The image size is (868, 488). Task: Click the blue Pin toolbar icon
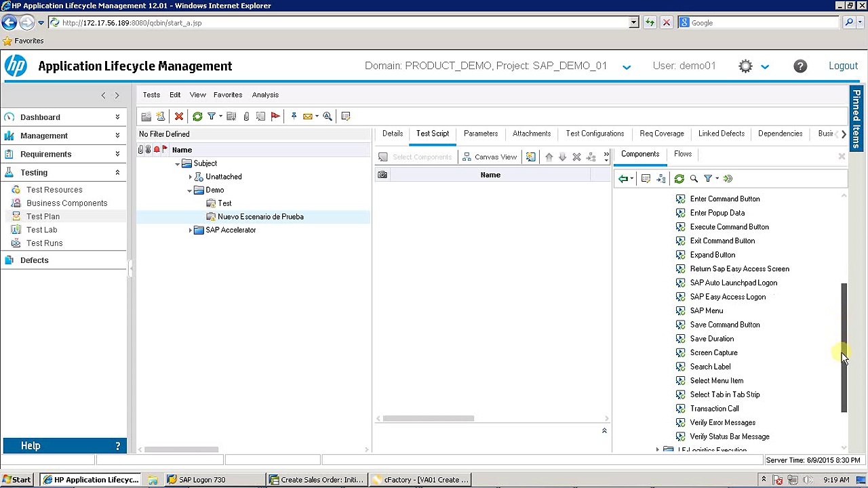tap(294, 117)
